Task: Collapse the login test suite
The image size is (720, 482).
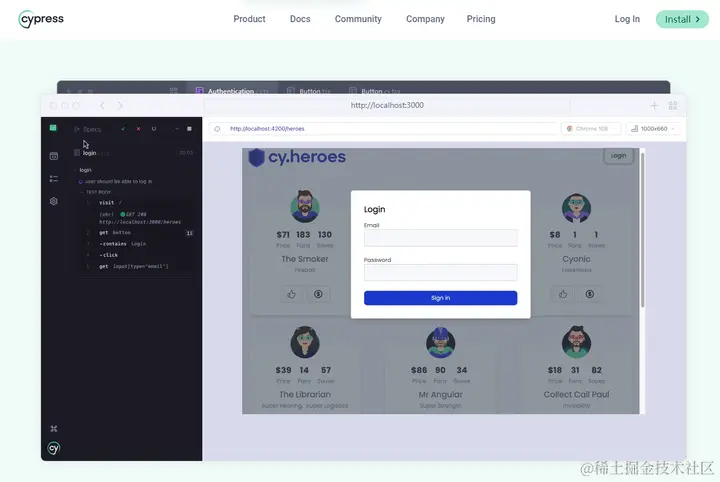Action: [83, 170]
